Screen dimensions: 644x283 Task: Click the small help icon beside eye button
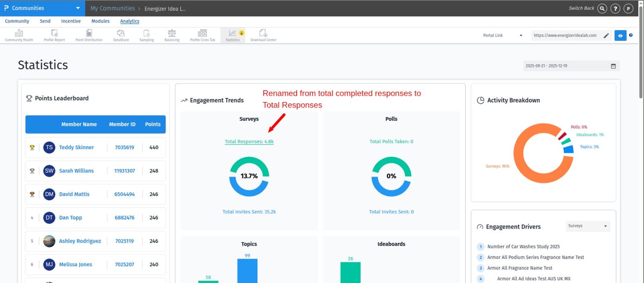[x=631, y=35]
